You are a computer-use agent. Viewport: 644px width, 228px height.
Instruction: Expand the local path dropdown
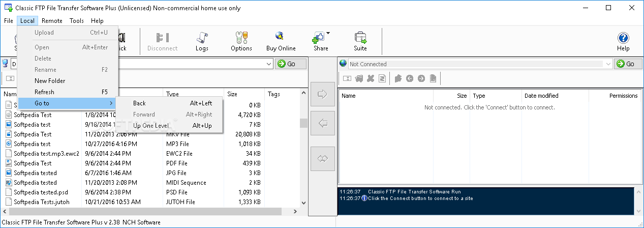(x=269, y=64)
